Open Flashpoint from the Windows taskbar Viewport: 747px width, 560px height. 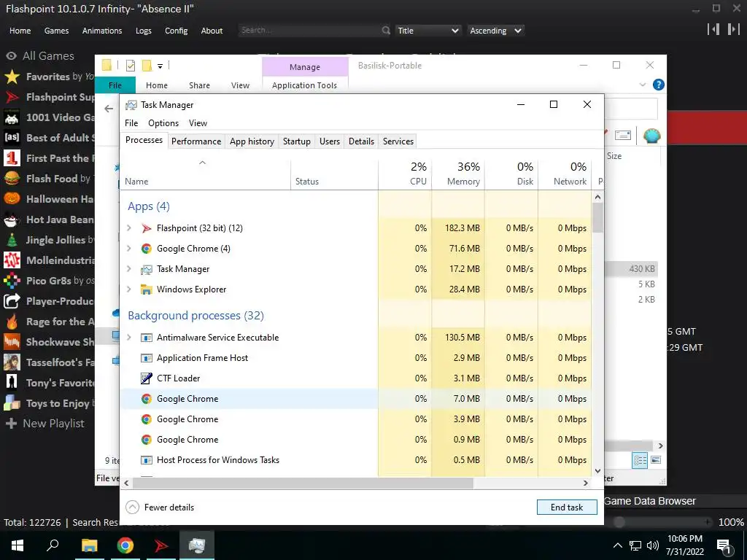161,545
